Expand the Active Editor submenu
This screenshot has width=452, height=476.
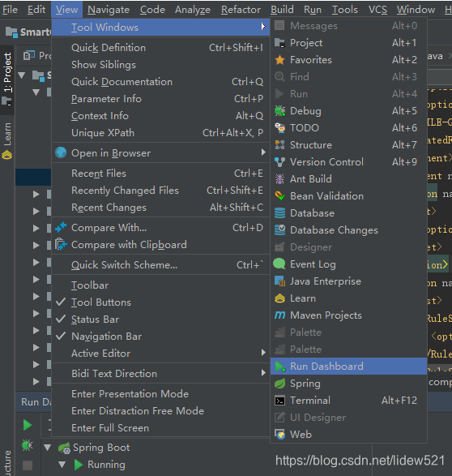(x=160, y=354)
